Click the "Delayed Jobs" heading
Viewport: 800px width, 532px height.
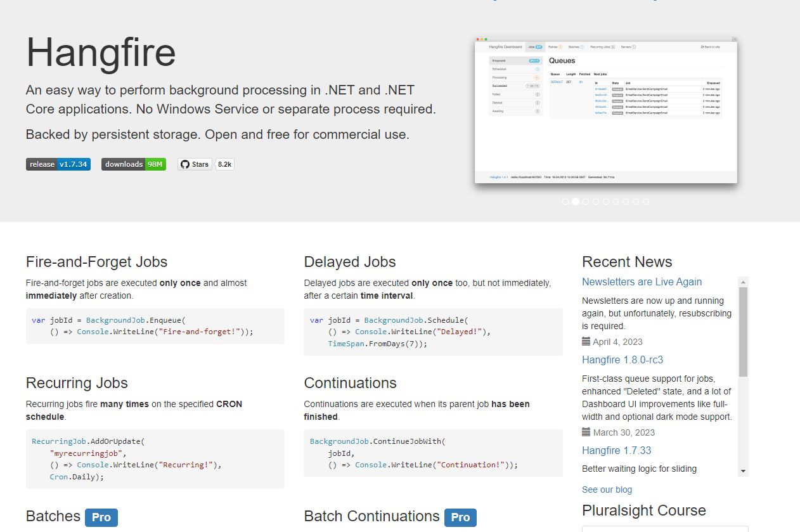tap(350, 262)
